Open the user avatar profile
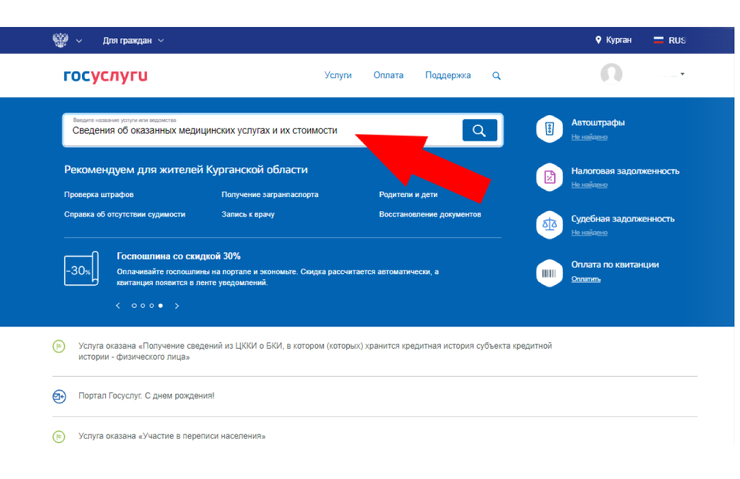 [x=611, y=74]
